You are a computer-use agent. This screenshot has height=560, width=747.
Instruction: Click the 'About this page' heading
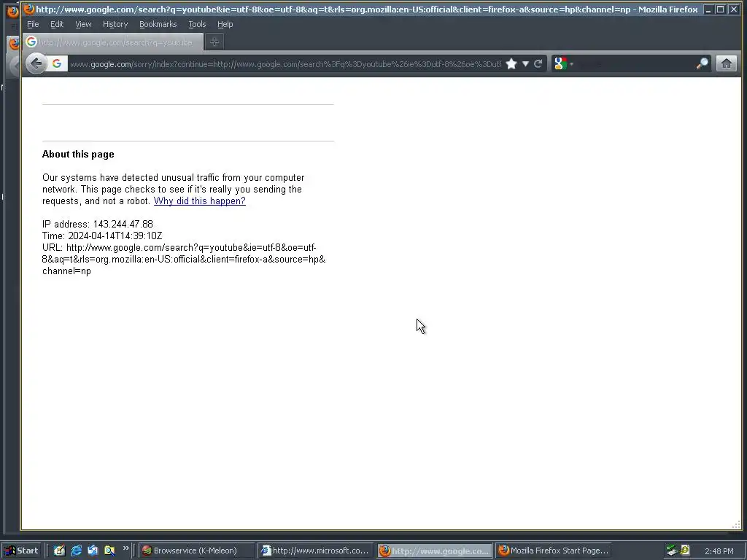click(x=78, y=155)
